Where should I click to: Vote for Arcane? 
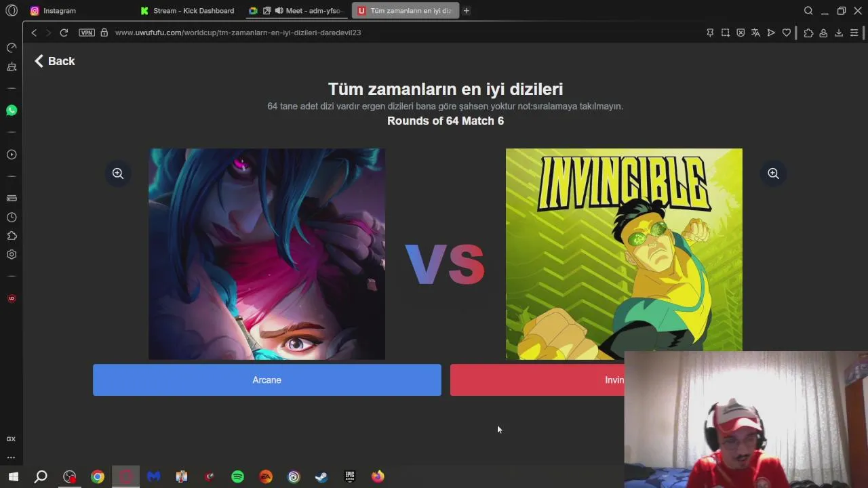click(x=267, y=380)
